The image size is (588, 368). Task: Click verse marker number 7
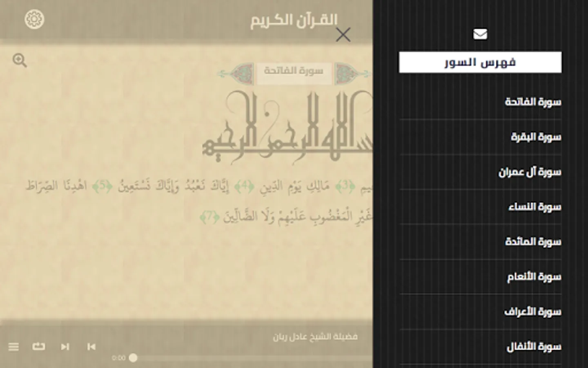tap(209, 216)
